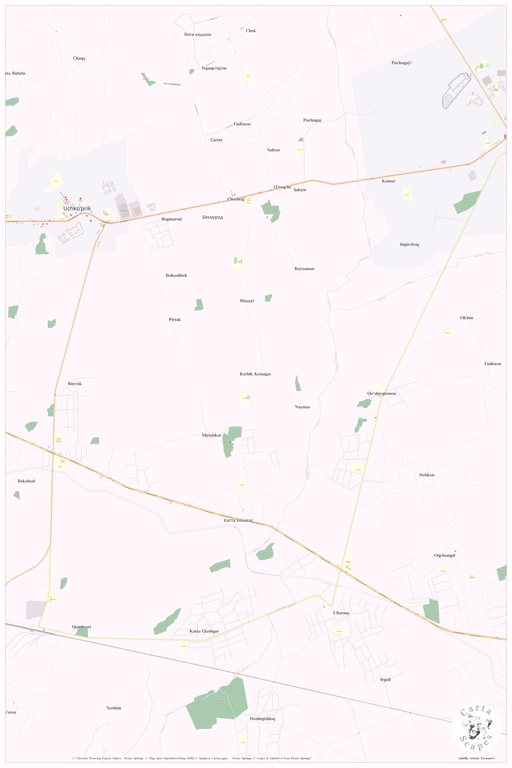Click the Katta Qashqar label
The height and width of the screenshot is (768, 512).
204,631
